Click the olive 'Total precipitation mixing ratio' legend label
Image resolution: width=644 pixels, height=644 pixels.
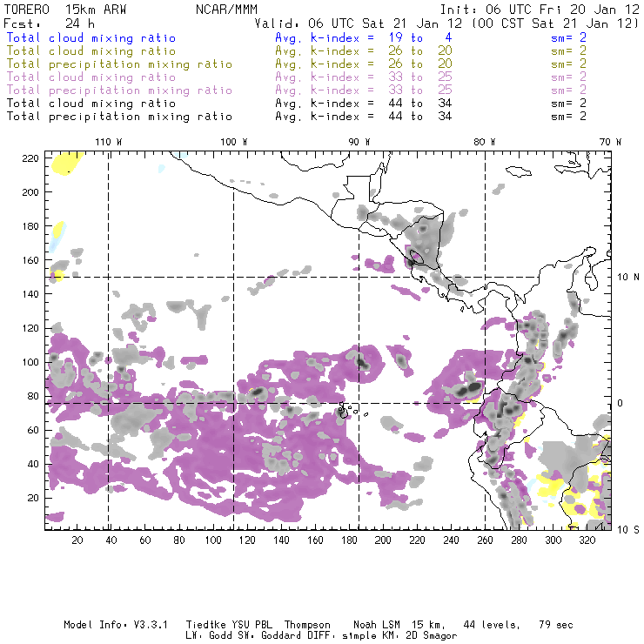click(119, 64)
